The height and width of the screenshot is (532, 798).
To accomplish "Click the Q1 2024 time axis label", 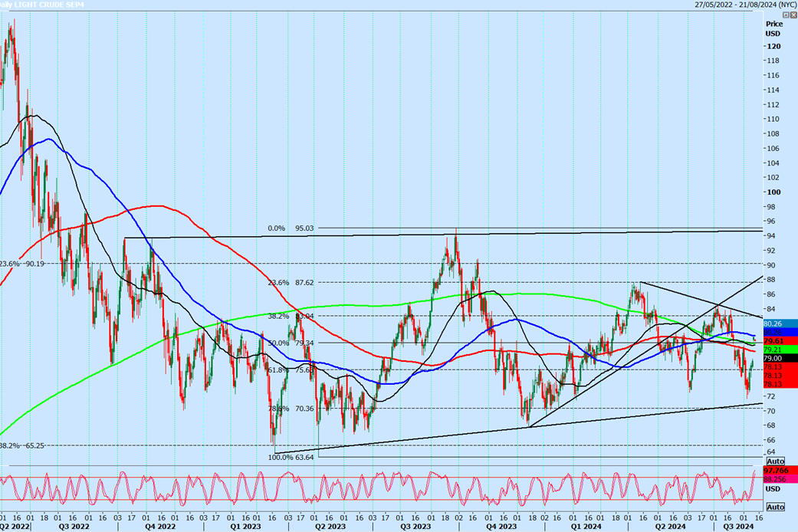I will [586, 527].
